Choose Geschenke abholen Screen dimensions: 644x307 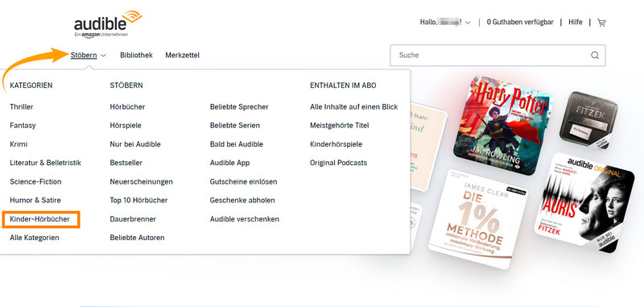click(242, 200)
